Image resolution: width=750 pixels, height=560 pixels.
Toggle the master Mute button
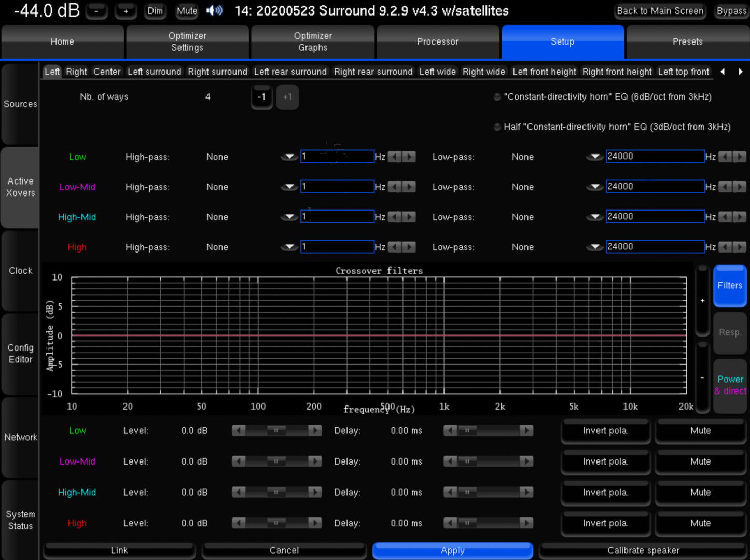click(x=187, y=11)
